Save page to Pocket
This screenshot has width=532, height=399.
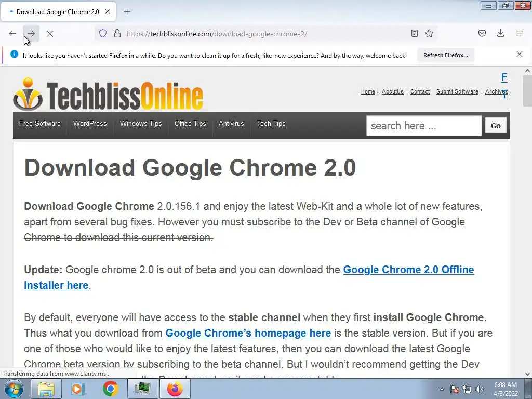[x=482, y=34]
